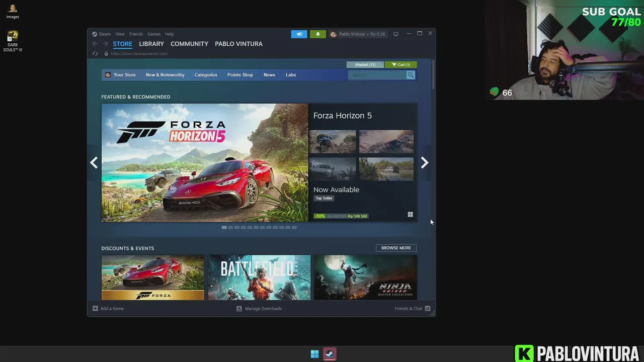Screen dimensions: 644x362
Task: Click the magnifier search button
Action: [411, 75]
